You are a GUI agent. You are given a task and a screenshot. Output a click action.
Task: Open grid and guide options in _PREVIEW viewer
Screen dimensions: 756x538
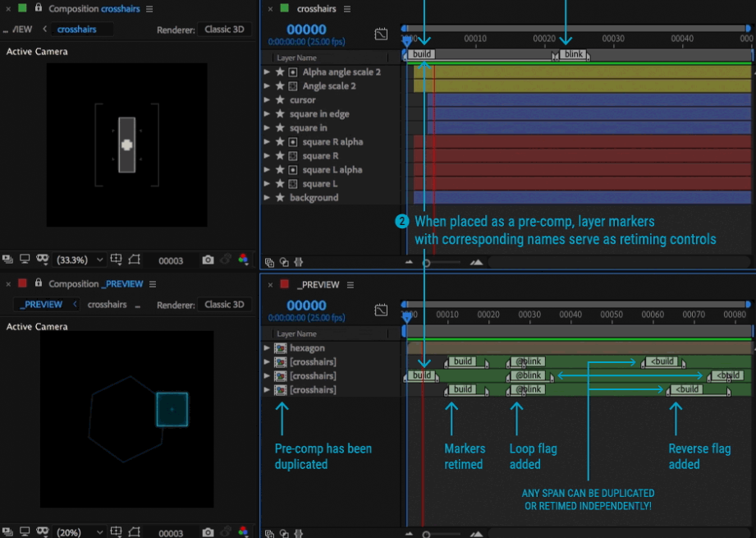coord(116,531)
